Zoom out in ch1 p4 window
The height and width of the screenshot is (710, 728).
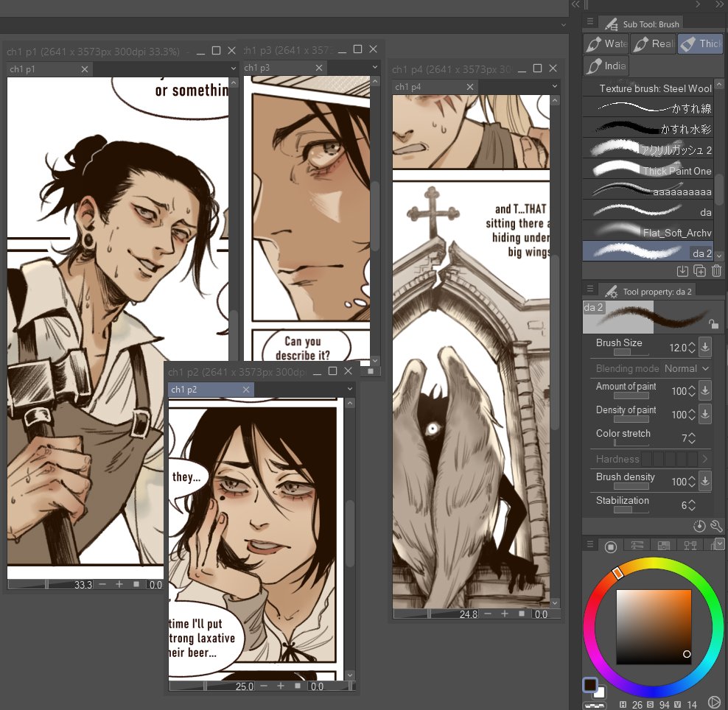[x=488, y=614]
